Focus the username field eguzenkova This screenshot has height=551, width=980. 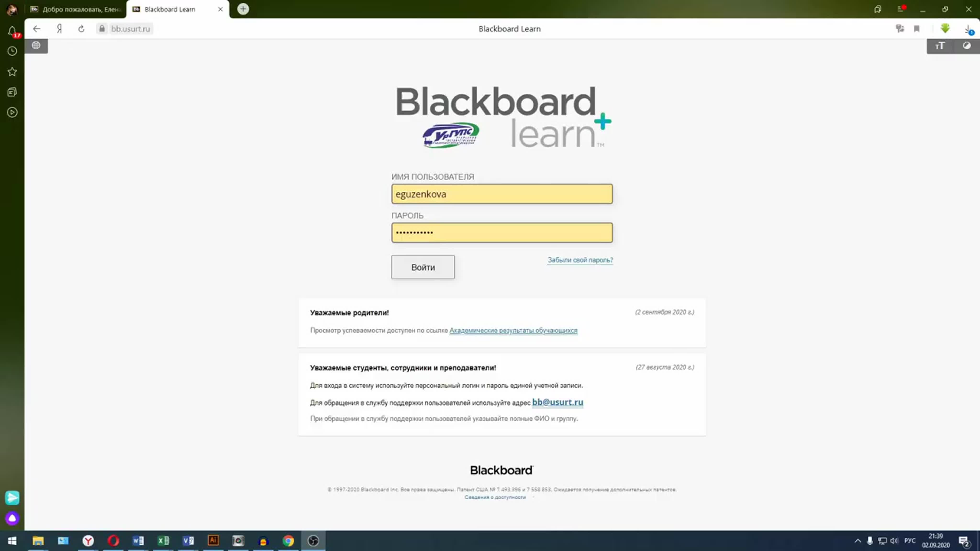point(502,194)
